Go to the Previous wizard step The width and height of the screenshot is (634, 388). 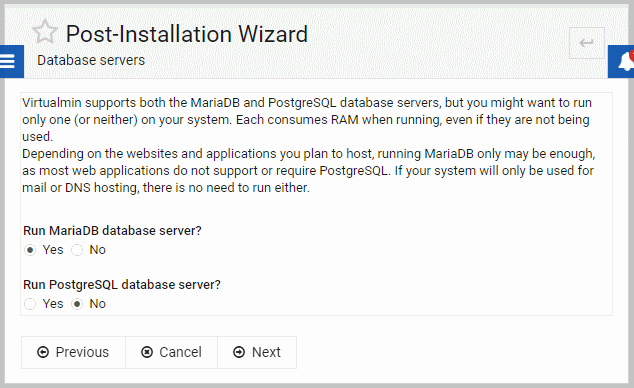coord(73,352)
